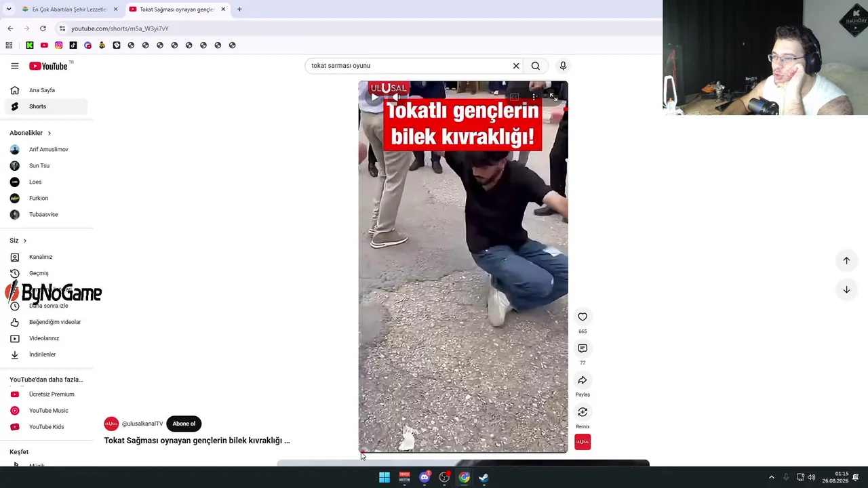Screen dimensions: 868x488
Task: Open the YouTube bookmark in the bar
Action: pos(44,45)
